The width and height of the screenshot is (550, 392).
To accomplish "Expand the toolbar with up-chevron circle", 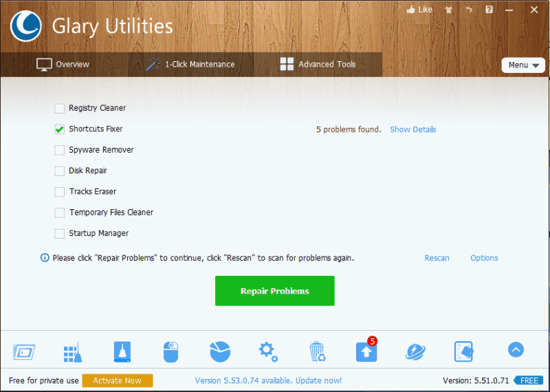I will (x=516, y=349).
